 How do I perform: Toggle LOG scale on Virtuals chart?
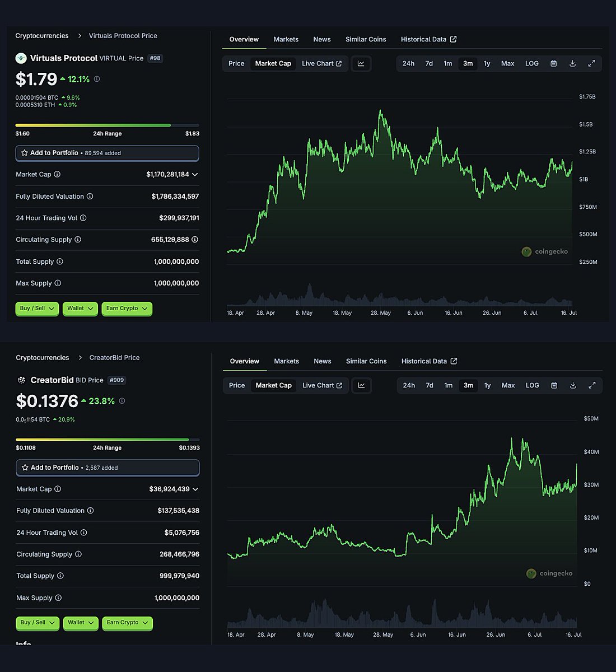532,63
